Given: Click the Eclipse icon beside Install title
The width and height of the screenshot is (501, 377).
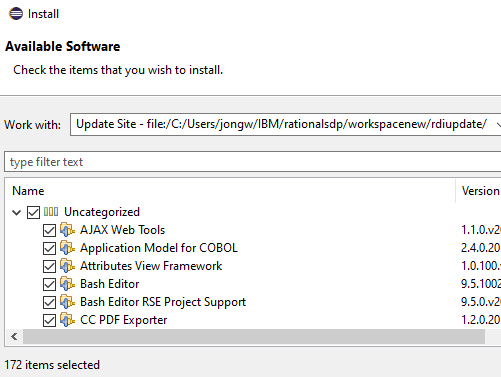Looking at the screenshot, I should [x=16, y=14].
